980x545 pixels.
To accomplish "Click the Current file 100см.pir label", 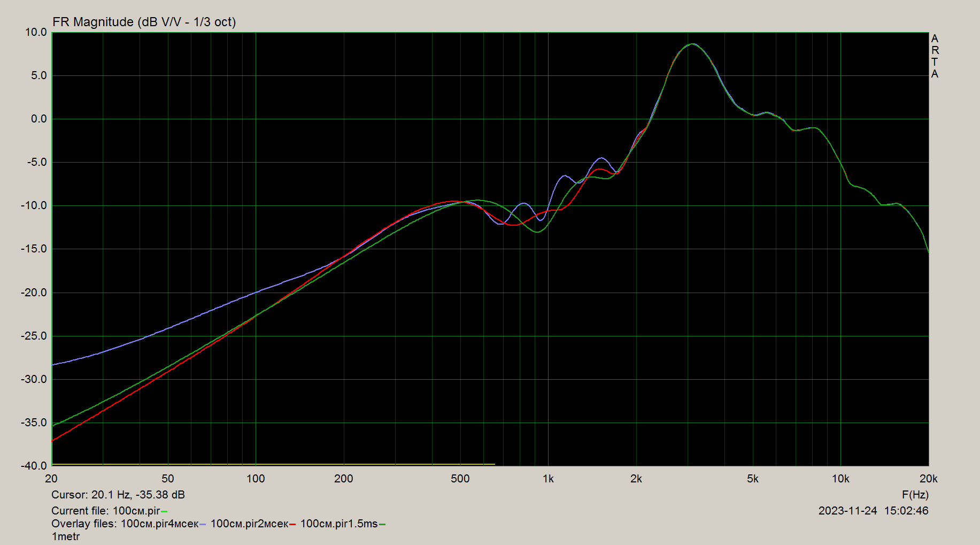I will (x=106, y=511).
